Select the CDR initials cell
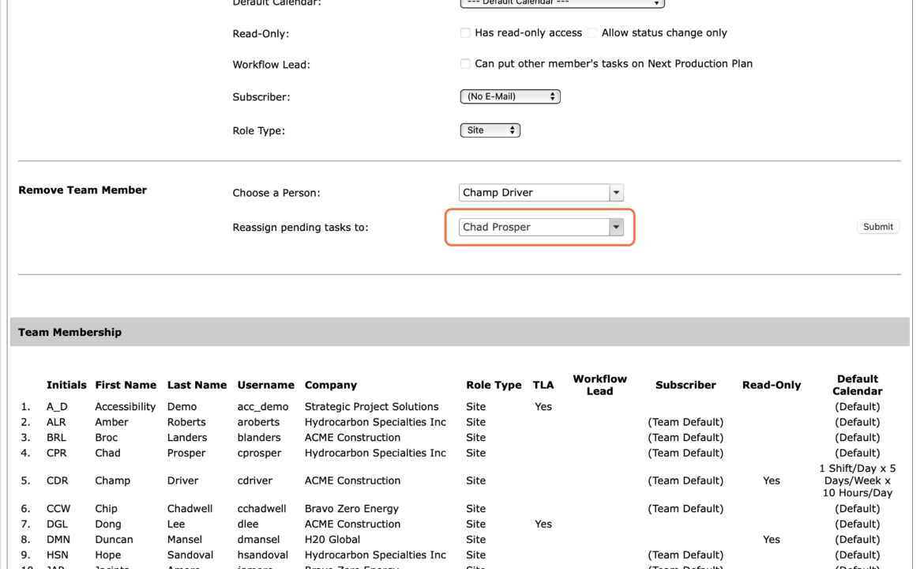This screenshot has height=569, width=924. coord(57,480)
